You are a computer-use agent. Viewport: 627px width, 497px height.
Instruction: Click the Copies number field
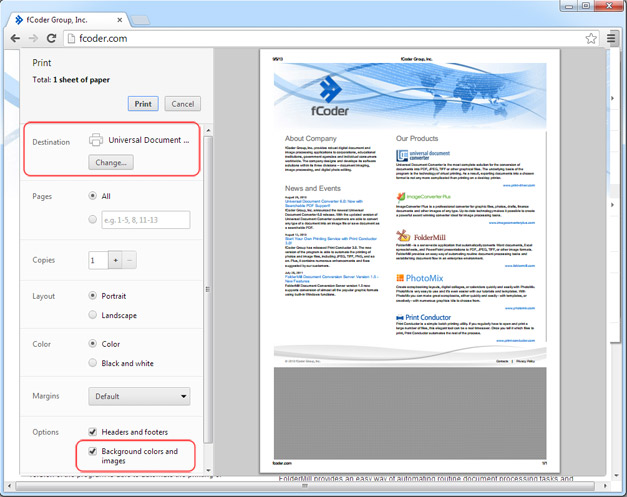(98, 260)
